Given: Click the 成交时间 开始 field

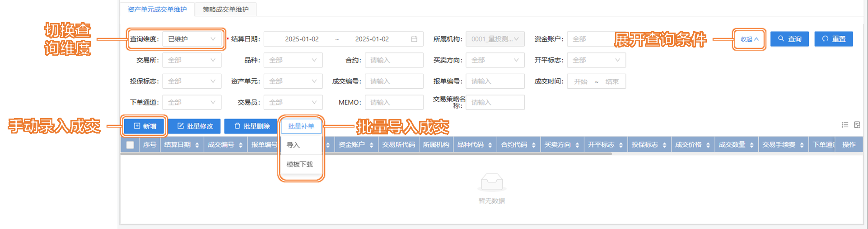Looking at the screenshot, I should click(581, 81).
